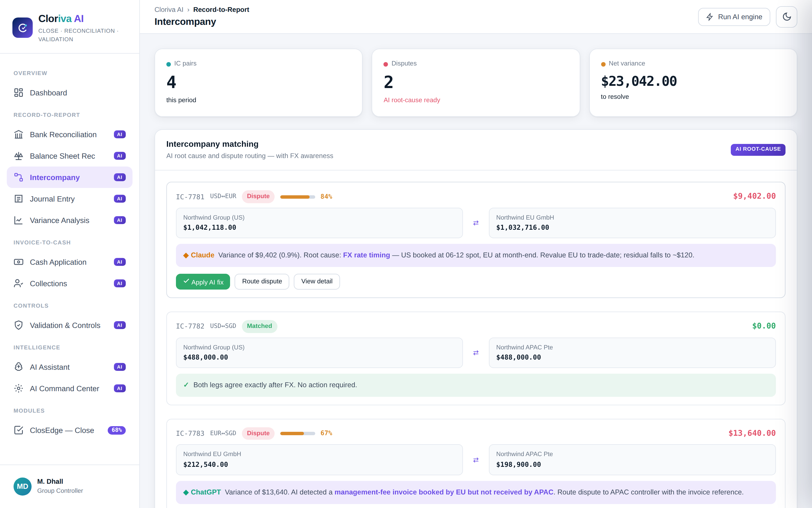Click the green check icon in IC-7782 note

[x=186, y=385]
